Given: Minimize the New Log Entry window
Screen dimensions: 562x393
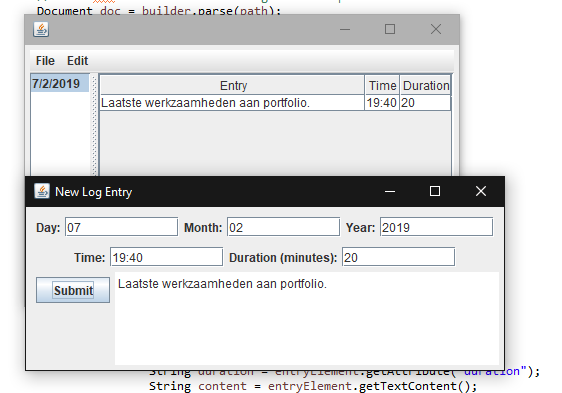Looking at the screenshot, I should pyautogui.click(x=390, y=191).
